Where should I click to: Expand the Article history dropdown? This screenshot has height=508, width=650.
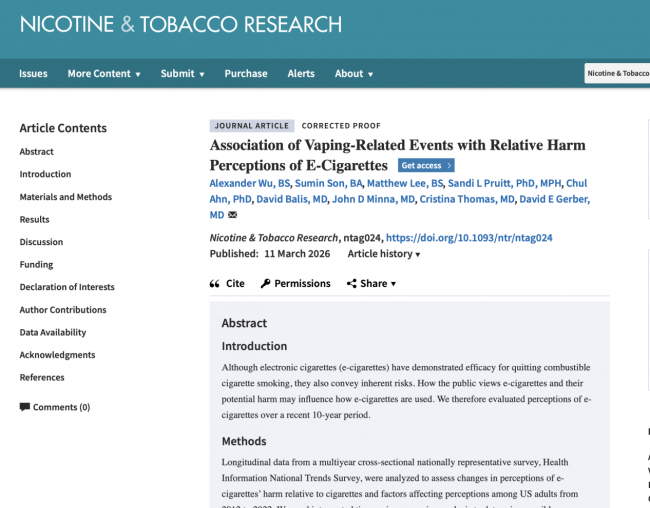tap(383, 254)
